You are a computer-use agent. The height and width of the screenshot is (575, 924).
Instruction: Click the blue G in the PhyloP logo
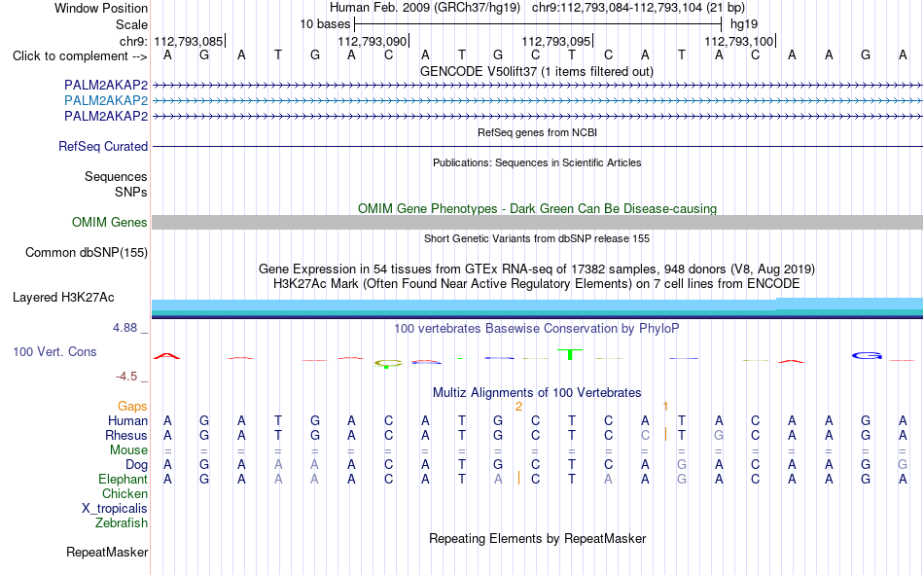pos(867,356)
